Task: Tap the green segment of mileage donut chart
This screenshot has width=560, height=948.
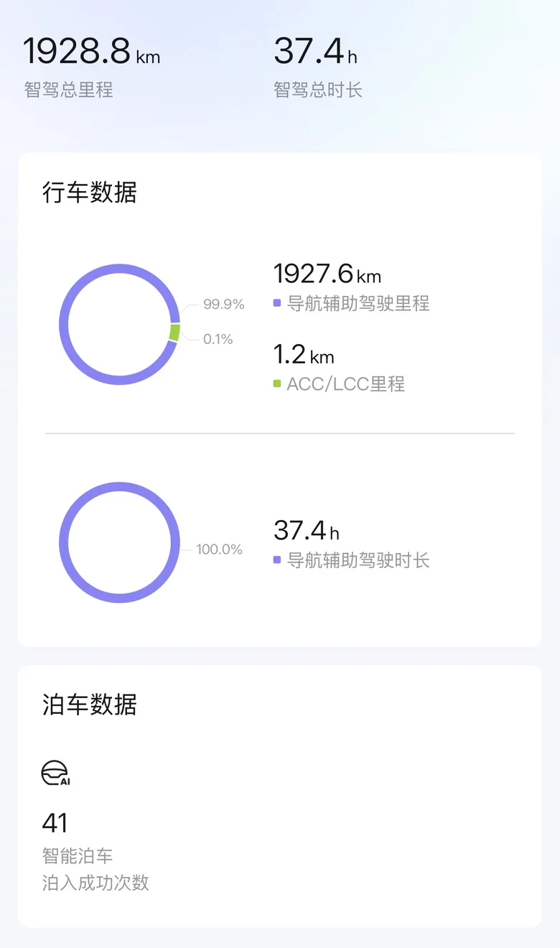Action: click(174, 332)
